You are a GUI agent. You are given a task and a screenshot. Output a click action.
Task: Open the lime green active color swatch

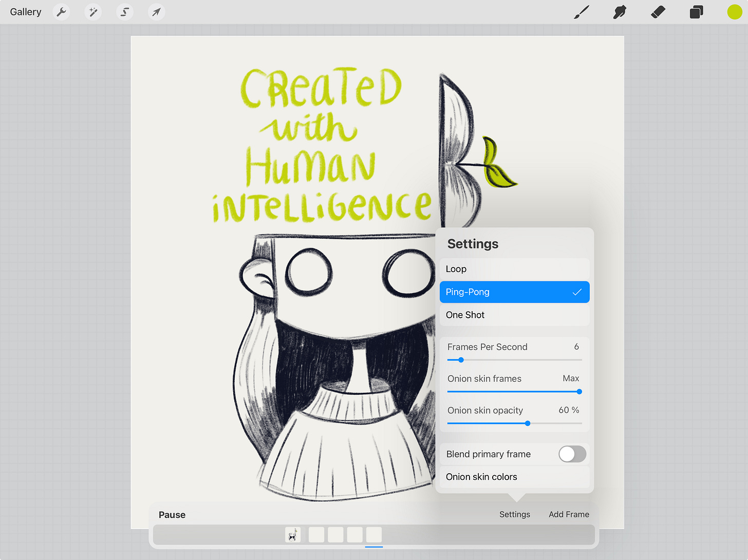[x=735, y=12]
